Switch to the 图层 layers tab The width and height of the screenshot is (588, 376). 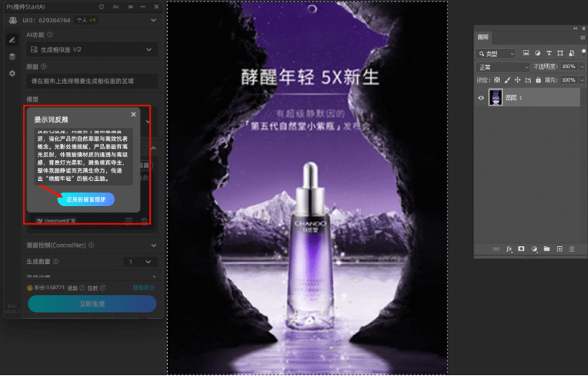tap(483, 37)
